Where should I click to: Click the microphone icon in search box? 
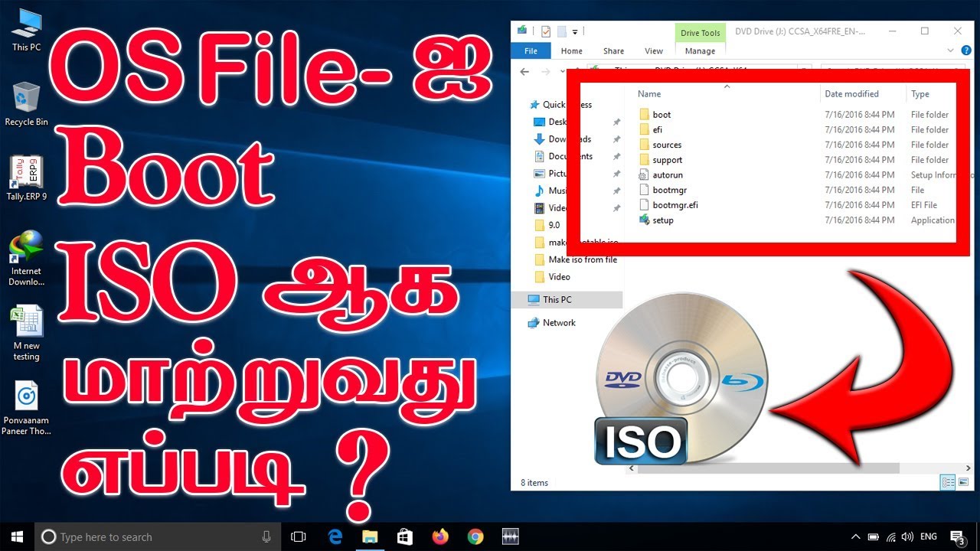pyautogui.click(x=266, y=537)
